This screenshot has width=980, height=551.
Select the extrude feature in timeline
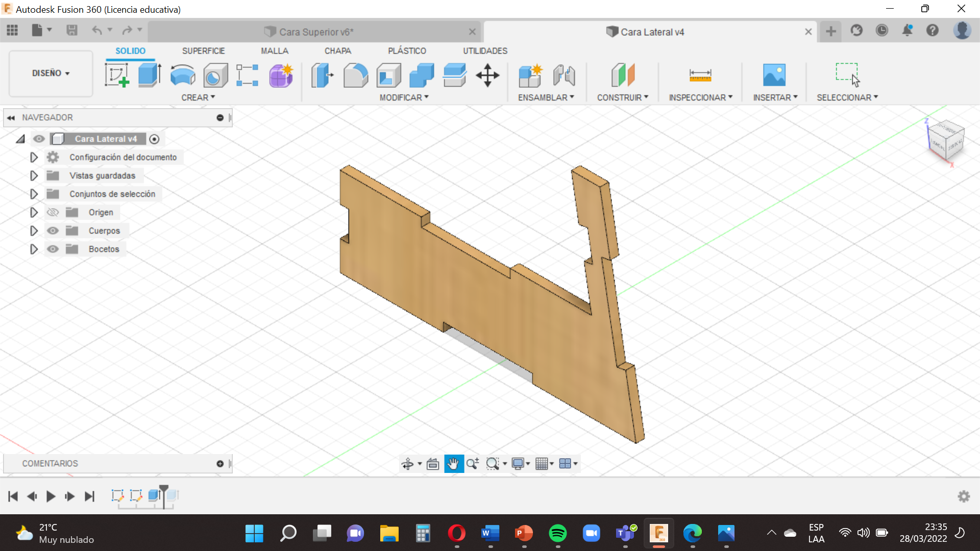pos(154,495)
